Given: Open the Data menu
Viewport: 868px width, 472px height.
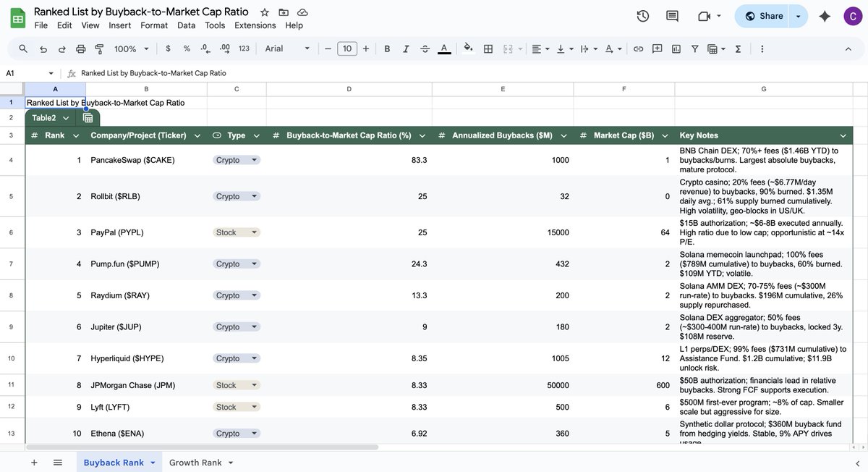Looking at the screenshot, I should (187, 25).
